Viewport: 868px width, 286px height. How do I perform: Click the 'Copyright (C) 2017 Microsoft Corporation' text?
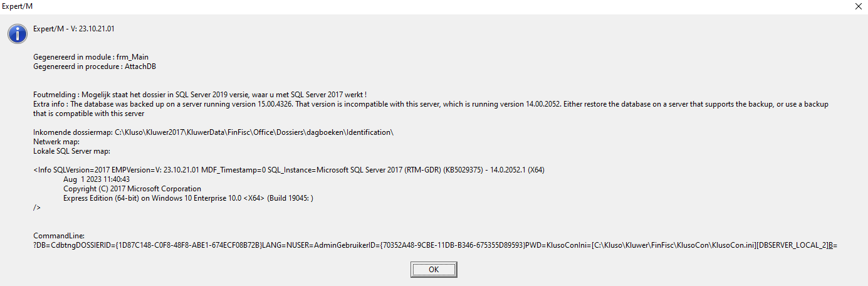coord(132,189)
